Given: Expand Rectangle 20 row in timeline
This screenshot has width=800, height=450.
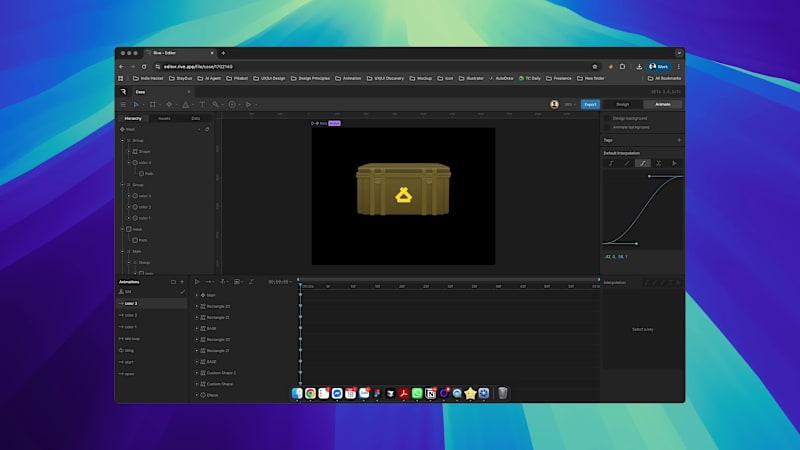Looking at the screenshot, I should pos(197,306).
